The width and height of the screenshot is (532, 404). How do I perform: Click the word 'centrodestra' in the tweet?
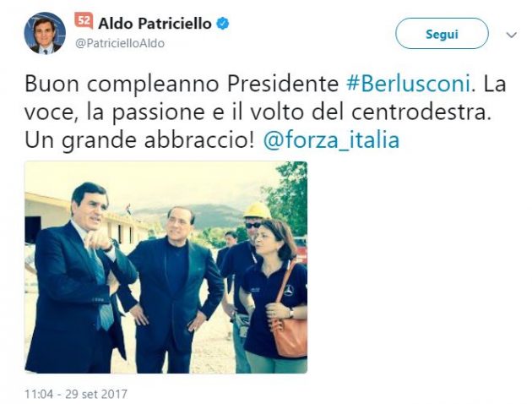pos(421,112)
